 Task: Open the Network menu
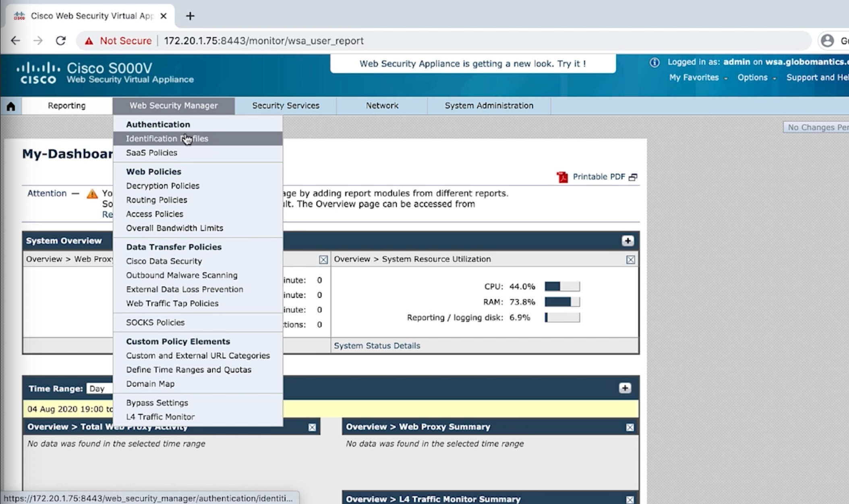click(x=382, y=105)
